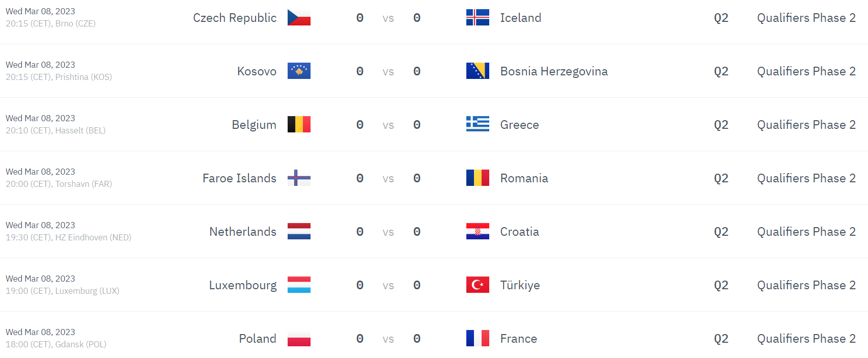The image size is (868, 358).
Task: Click the Kosovo flag icon
Action: point(299,71)
